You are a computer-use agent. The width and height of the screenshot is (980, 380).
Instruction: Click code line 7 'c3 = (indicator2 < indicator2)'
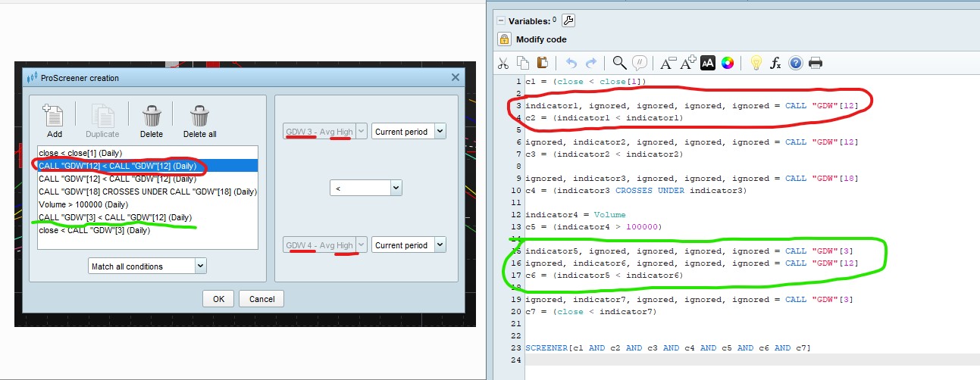(604, 154)
